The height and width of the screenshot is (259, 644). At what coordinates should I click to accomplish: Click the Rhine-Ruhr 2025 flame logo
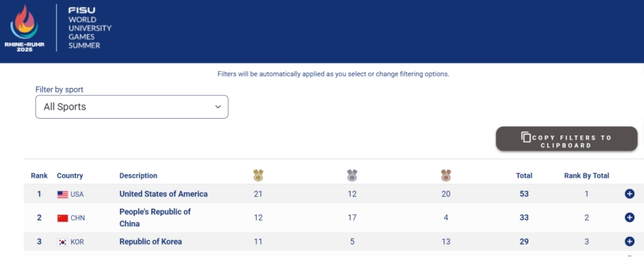click(x=24, y=28)
